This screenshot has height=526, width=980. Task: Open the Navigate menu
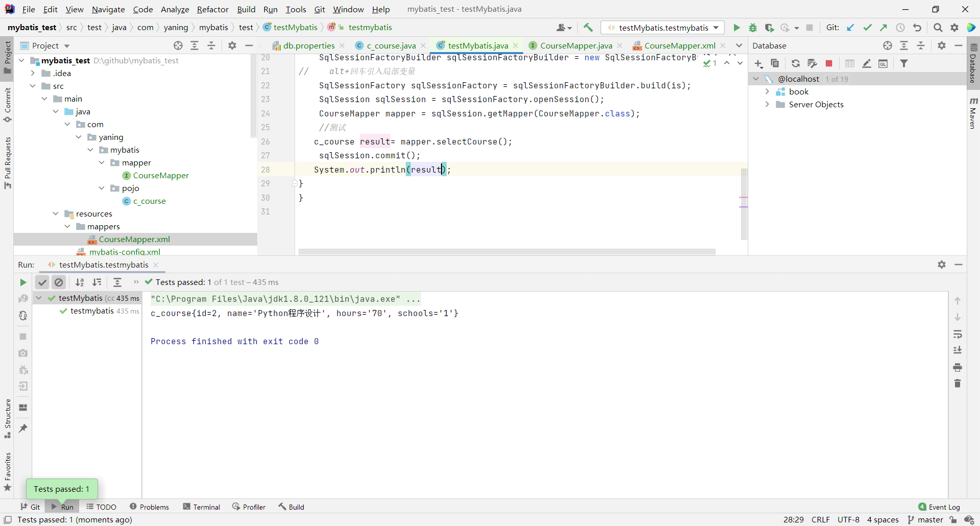click(108, 9)
